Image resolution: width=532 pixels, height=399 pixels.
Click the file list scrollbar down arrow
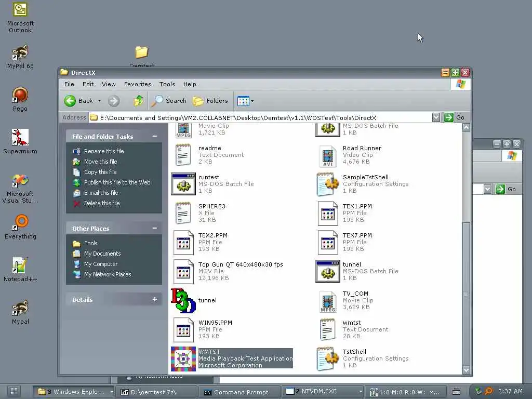click(x=466, y=370)
